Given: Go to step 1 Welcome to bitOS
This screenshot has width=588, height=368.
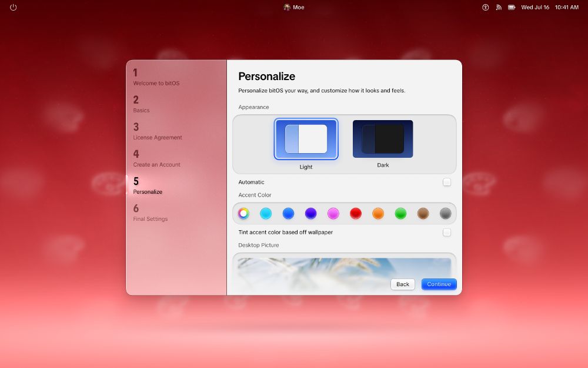Looking at the screenshot, I should 156,77.
